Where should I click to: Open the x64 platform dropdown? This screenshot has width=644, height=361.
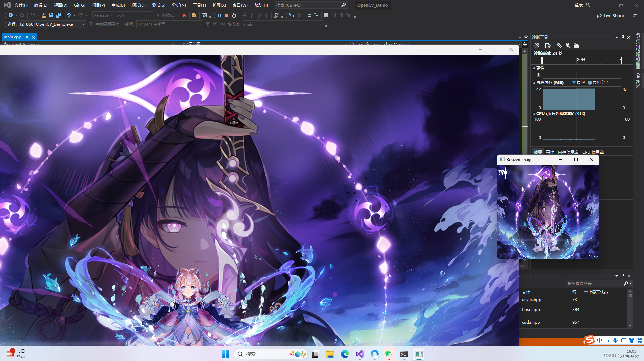click(134, 15)
